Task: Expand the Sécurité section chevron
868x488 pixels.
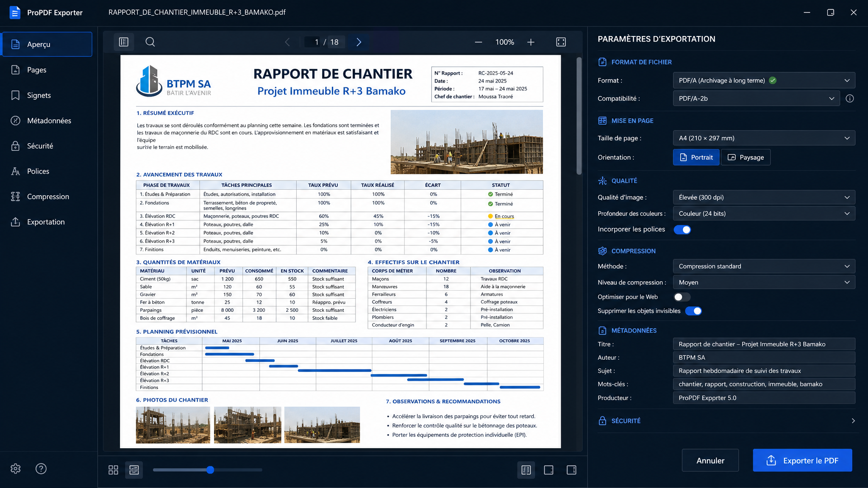Action: tap(853, 421)
